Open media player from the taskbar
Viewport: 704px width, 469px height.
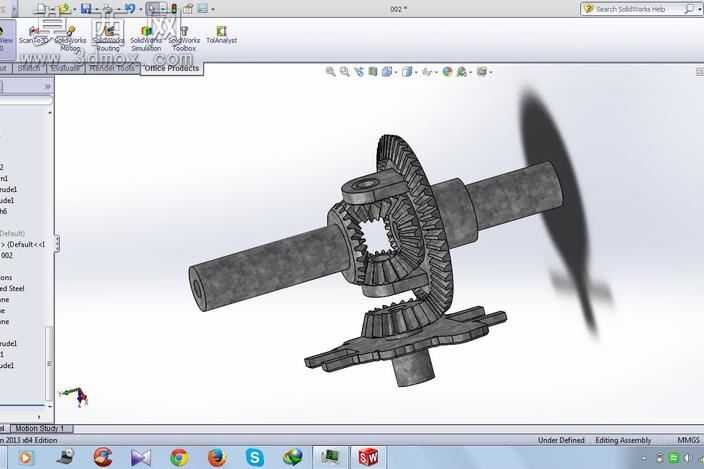coord(26,457)
